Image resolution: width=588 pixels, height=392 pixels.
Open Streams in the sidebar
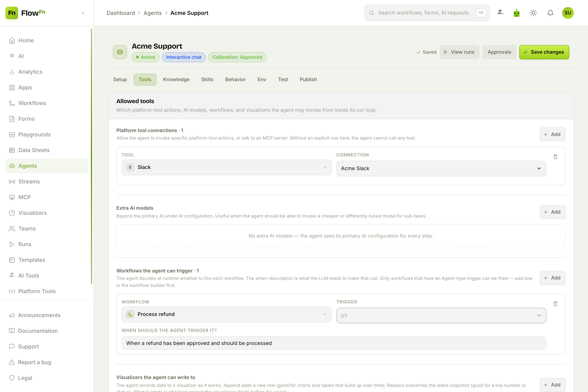pyautogui.click(x=47, y=181)
